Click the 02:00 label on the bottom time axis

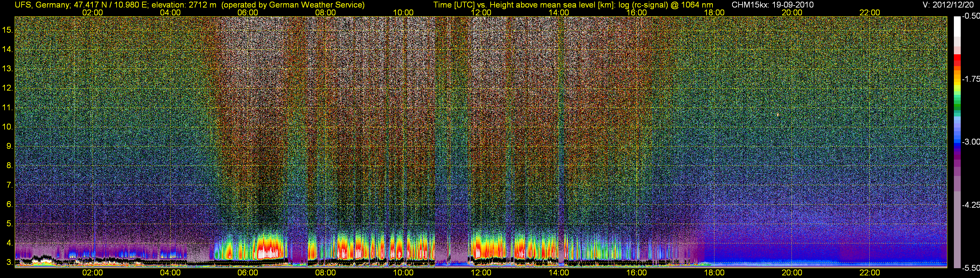click(x=92, y=273)
